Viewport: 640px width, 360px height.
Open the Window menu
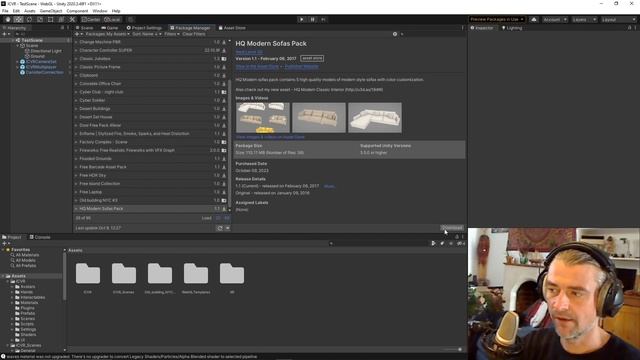[x=100, y=11]
